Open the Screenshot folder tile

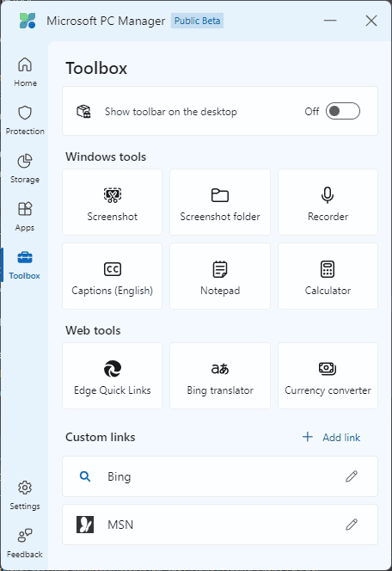tap(220, 202)
